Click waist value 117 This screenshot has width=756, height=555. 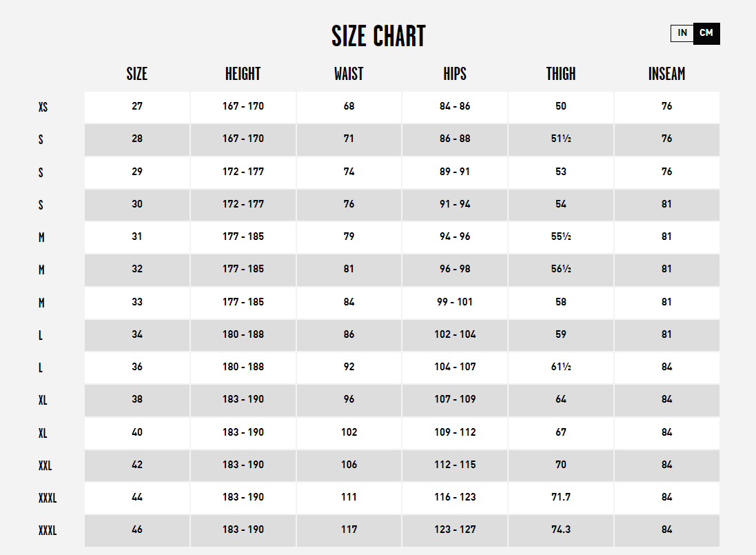(x=349, y=529)
